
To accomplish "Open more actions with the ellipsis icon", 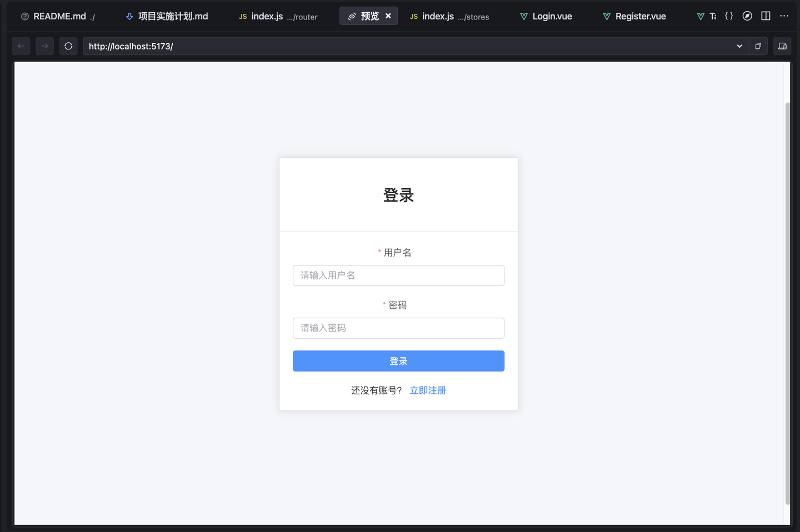I will (x=784, y=16).
